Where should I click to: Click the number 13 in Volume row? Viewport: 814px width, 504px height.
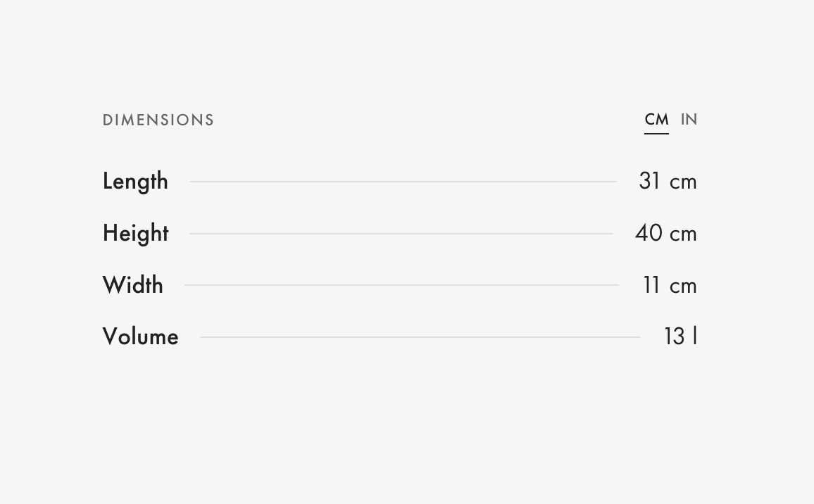click(x=674, y=336)
